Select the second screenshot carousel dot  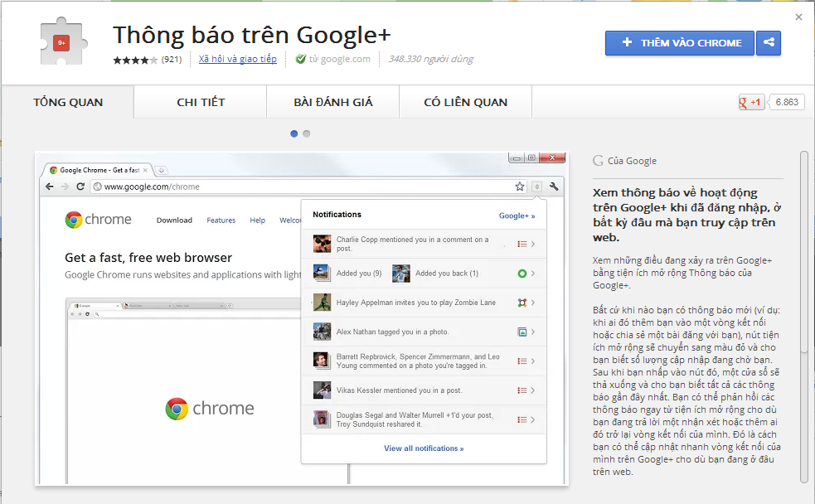(x=307, y=133)
